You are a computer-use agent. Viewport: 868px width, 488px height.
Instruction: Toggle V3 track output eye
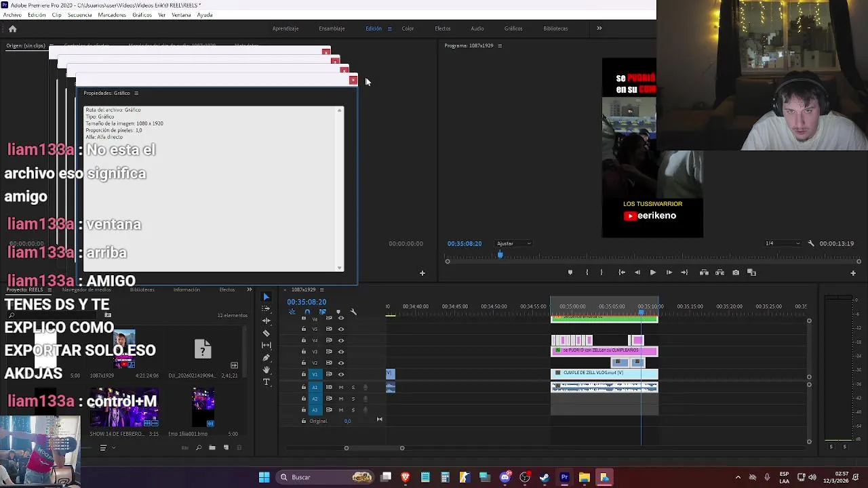tap(341, 352)
